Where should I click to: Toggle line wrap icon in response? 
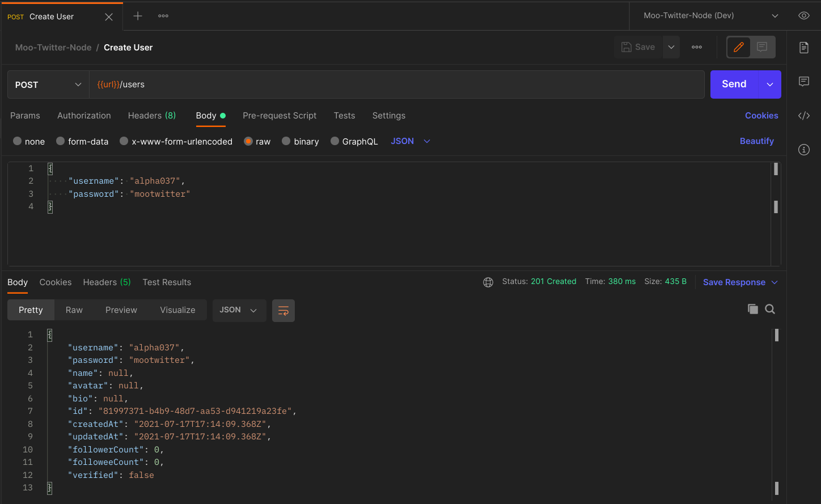[x=283, y=311]
